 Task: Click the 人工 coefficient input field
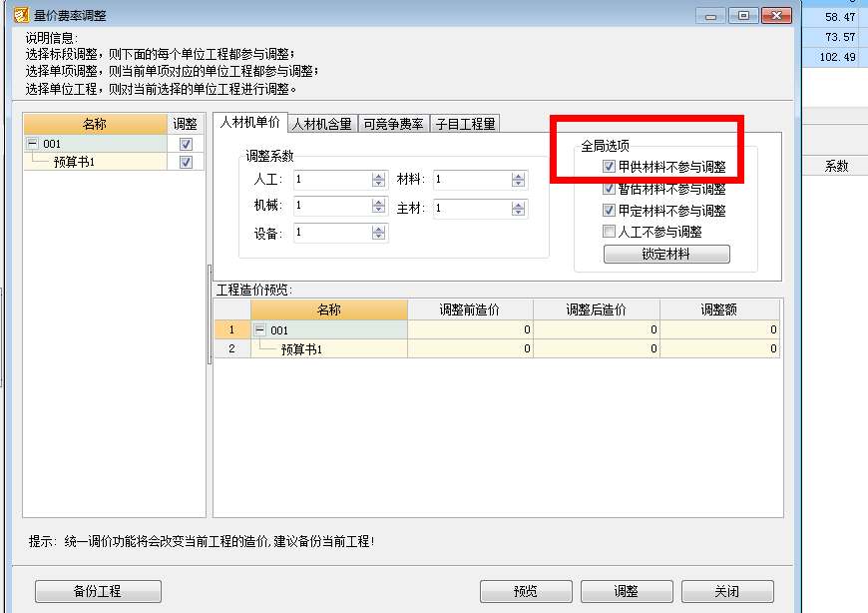332,180
